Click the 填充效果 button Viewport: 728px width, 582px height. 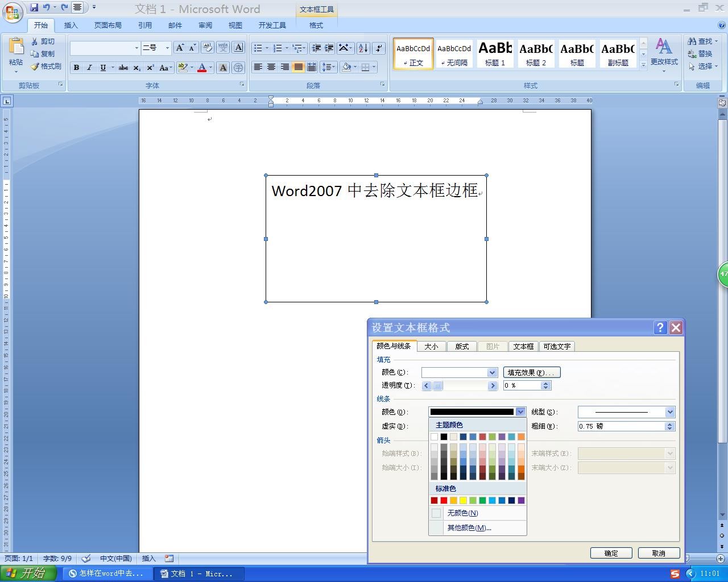click(x=532, y=372)
